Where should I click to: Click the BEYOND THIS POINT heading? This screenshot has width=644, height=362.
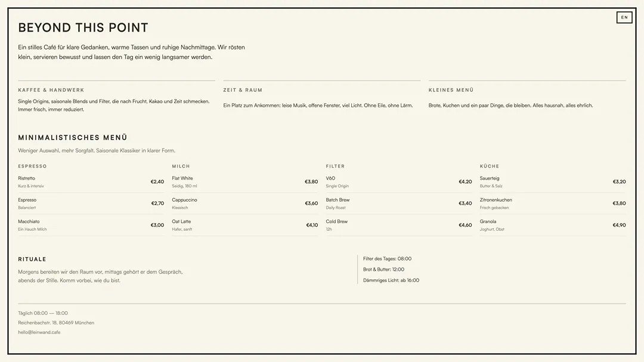[83, 27]
